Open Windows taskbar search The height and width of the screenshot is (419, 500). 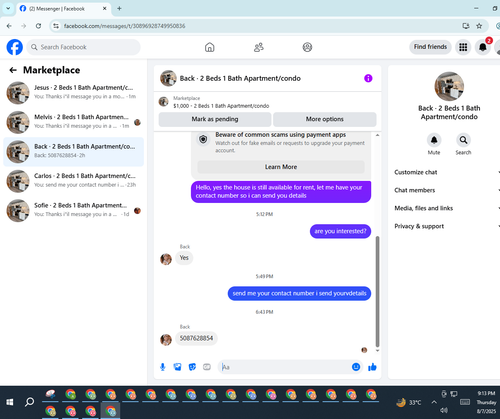pos(29,402)
